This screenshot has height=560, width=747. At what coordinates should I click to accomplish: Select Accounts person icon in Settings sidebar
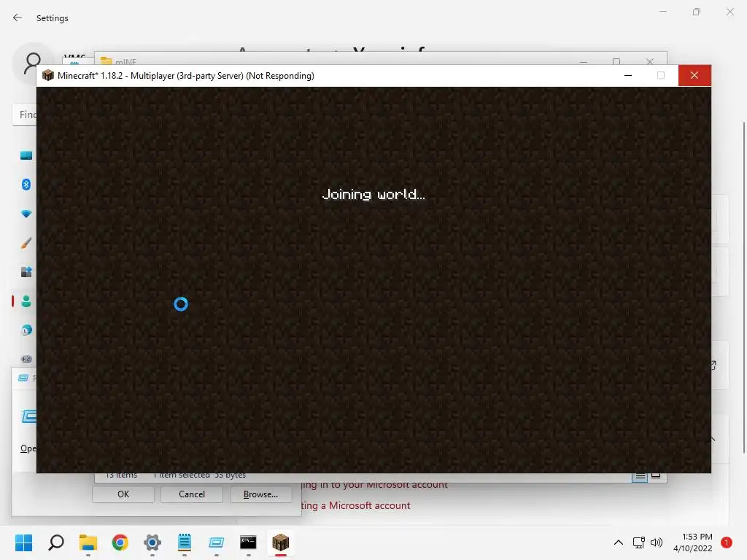pyautogui.click(x=26, y=301)
